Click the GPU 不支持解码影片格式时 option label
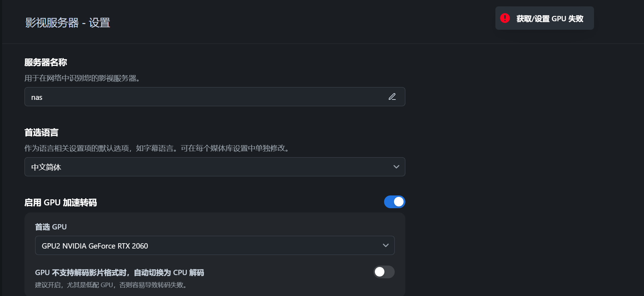Viewport: 644px width, 296px height. coord(120,273)
